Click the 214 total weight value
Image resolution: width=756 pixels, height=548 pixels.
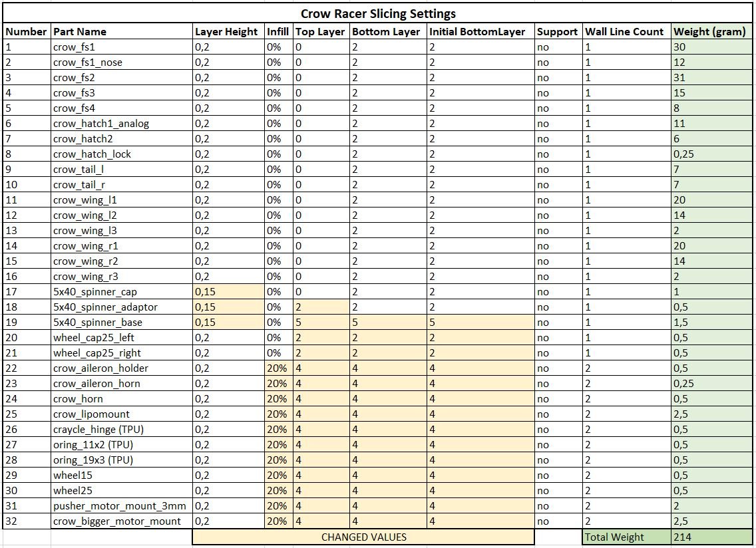click(x=711, y=537)
